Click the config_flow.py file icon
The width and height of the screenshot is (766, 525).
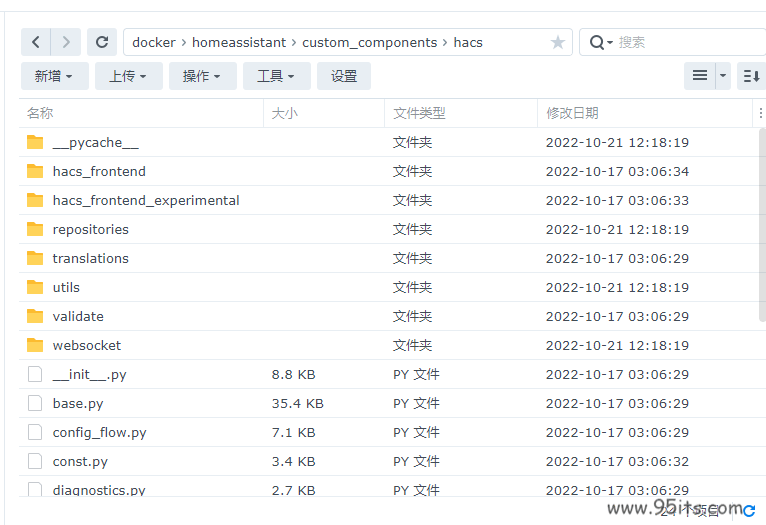point(35,432)
